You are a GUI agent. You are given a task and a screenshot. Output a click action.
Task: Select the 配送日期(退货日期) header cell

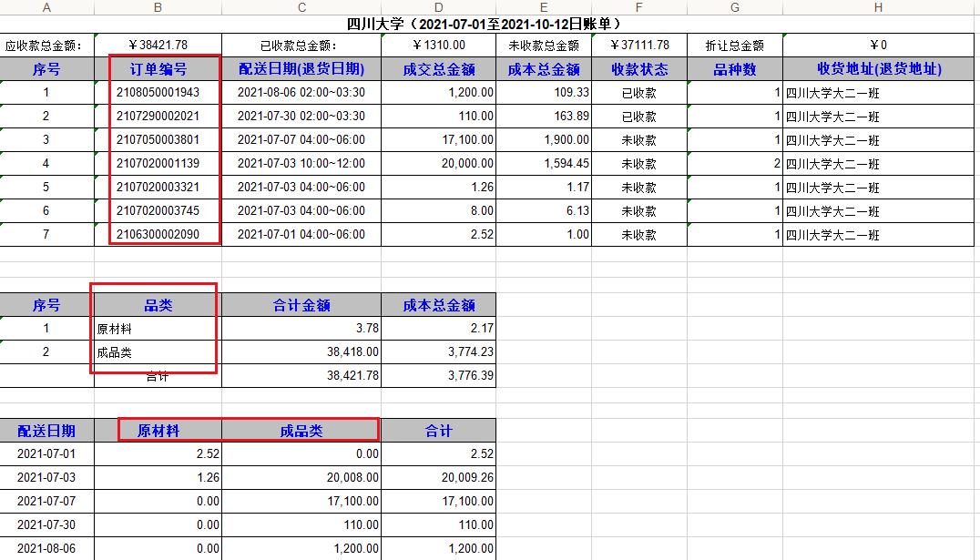[301, 68]
